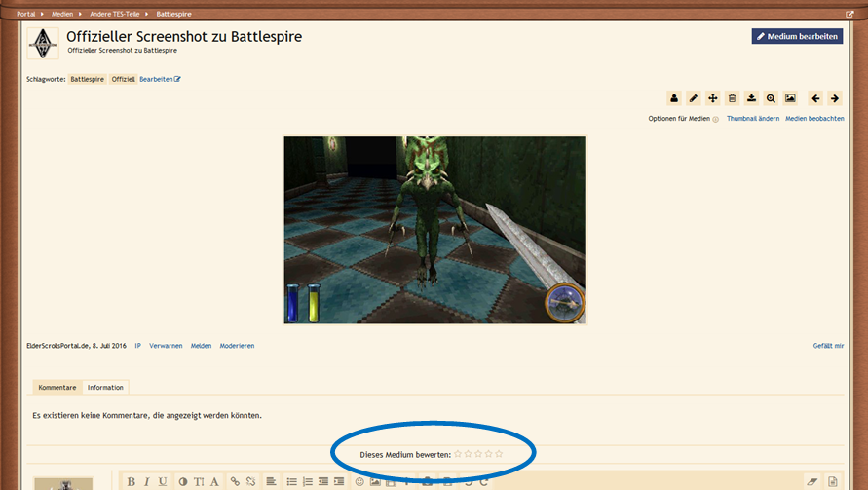Open font family option in editor
This screenshot has width=868, height=490.
click(214, 481)
